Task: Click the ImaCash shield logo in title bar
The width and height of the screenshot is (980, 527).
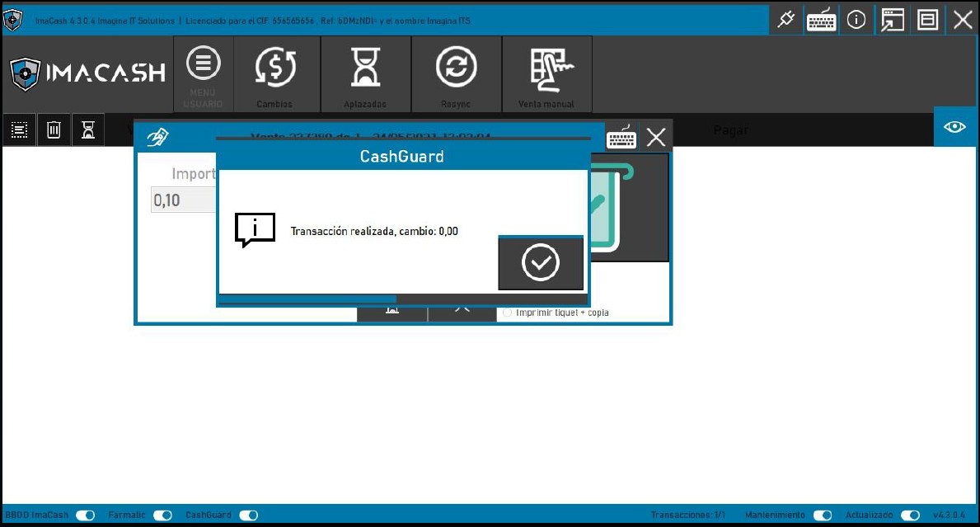Action: [x=12, y=20]
